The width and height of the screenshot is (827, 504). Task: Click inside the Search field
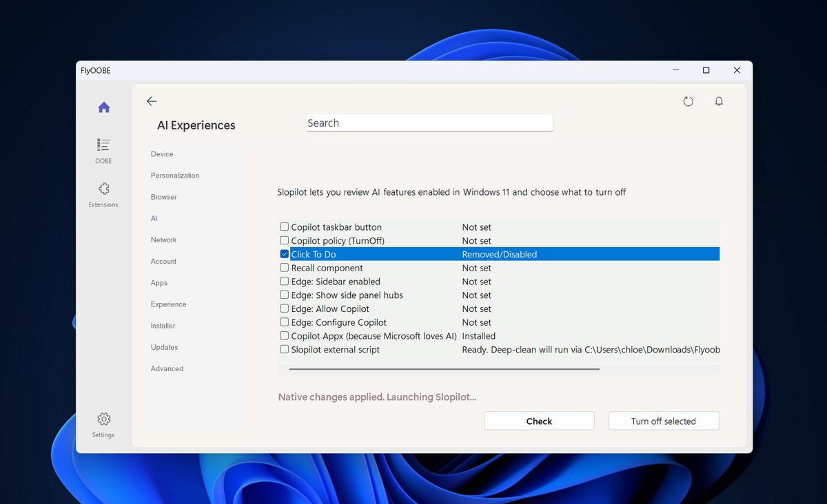click(429, 122)
